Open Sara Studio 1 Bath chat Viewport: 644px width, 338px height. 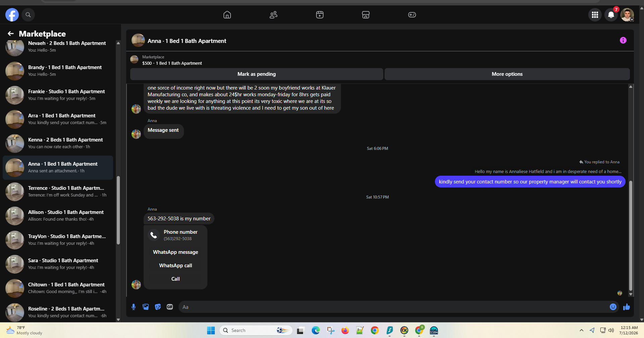click(x=58, y=264)
